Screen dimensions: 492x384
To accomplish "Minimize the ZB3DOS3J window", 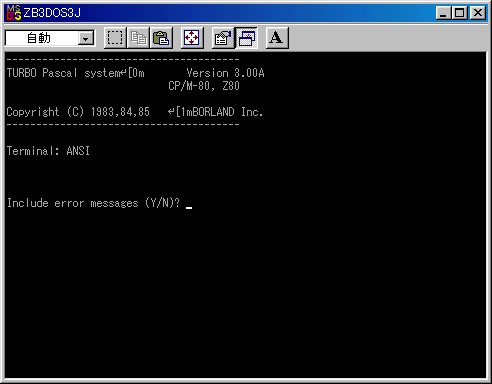I will [x=443, y=13].
